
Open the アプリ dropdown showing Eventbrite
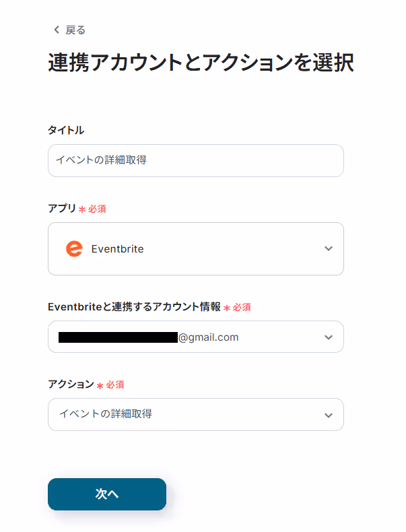coord(196,248)
